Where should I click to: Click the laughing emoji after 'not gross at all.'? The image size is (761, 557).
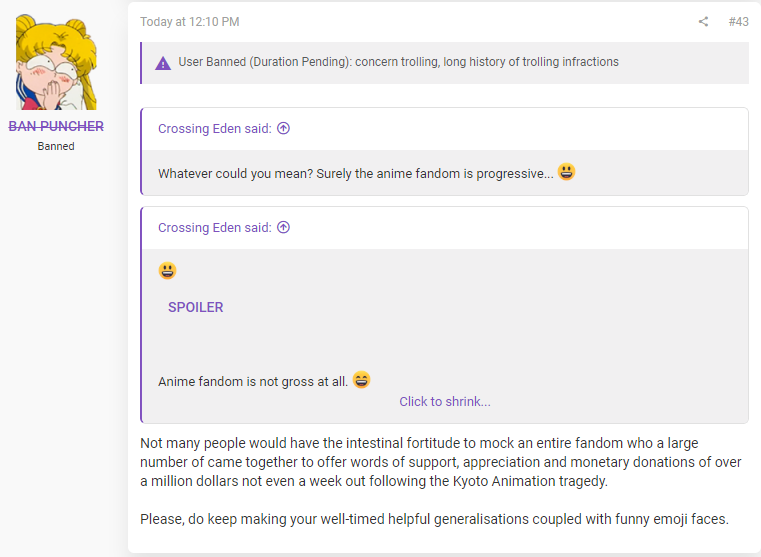click(x=362, y=379)
